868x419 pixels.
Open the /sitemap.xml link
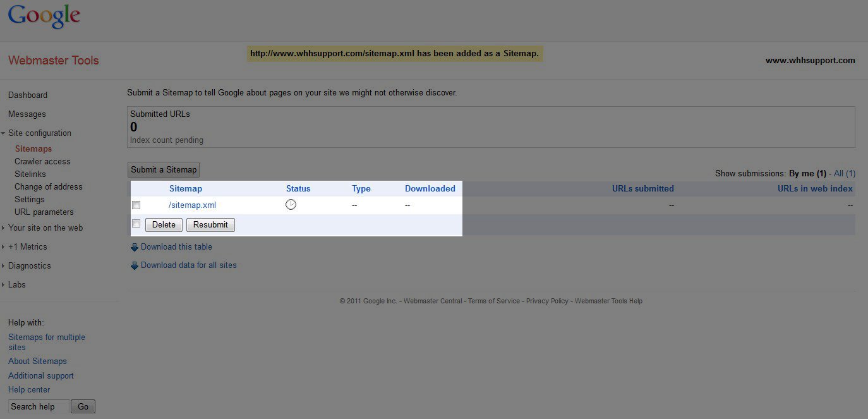pyautogui.click(x=192, y=205)
